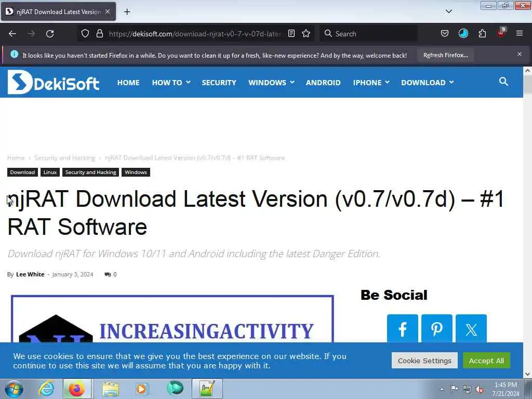This screenshot has width=532, height=399.
Task: Click Cookie Settings button
Action: tap(424, 361)
